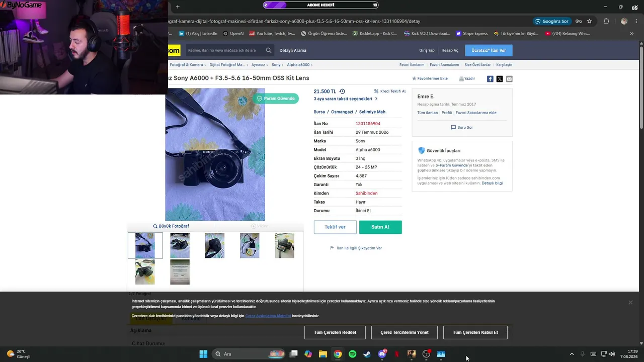Open Favori Aramalarım link
This screenshot has width=644, height=362.
(444, 65)
